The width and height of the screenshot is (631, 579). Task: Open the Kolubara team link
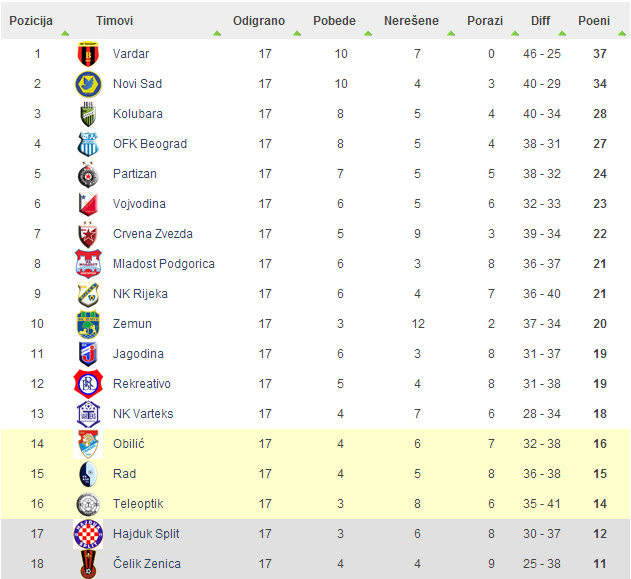coord(138,114)
